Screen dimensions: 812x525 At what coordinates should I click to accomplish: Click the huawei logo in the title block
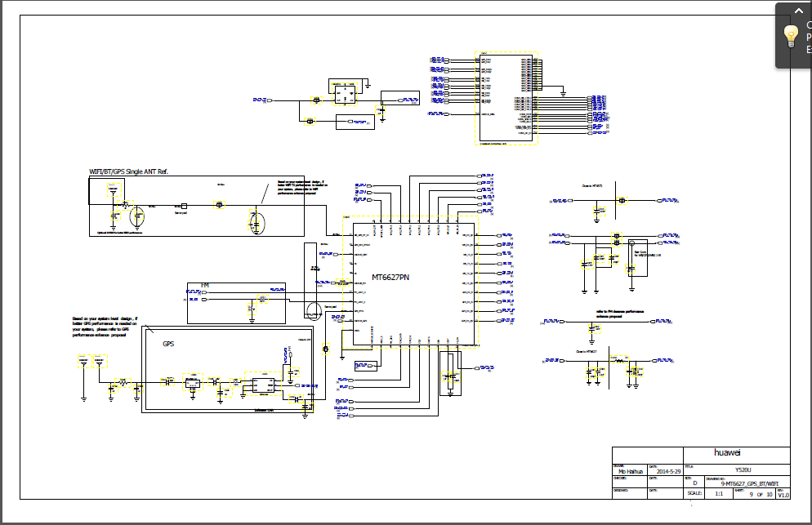728,454
